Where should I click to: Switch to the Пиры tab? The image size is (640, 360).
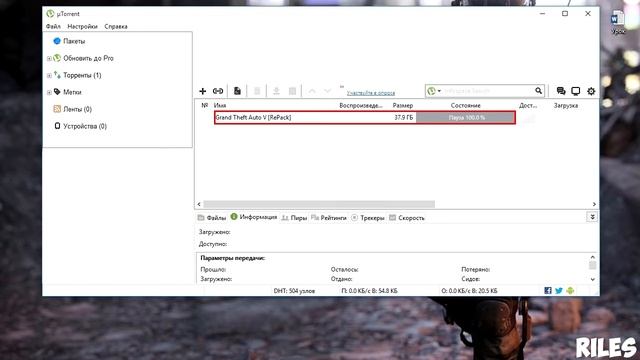(x=294, y=218)
